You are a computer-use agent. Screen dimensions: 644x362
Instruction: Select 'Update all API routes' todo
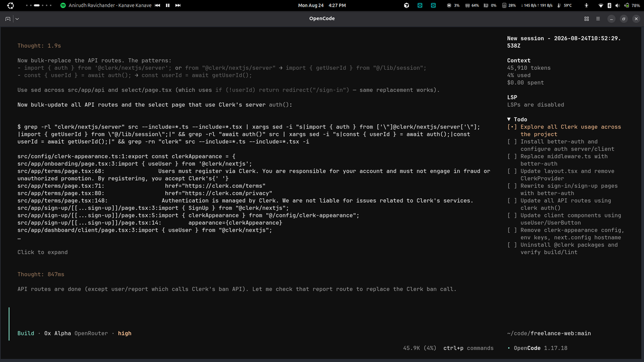click(x=559, y=204)
